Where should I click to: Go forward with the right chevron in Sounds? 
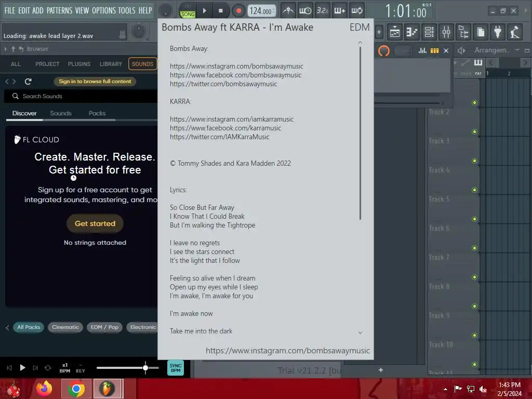pos(14,82)
